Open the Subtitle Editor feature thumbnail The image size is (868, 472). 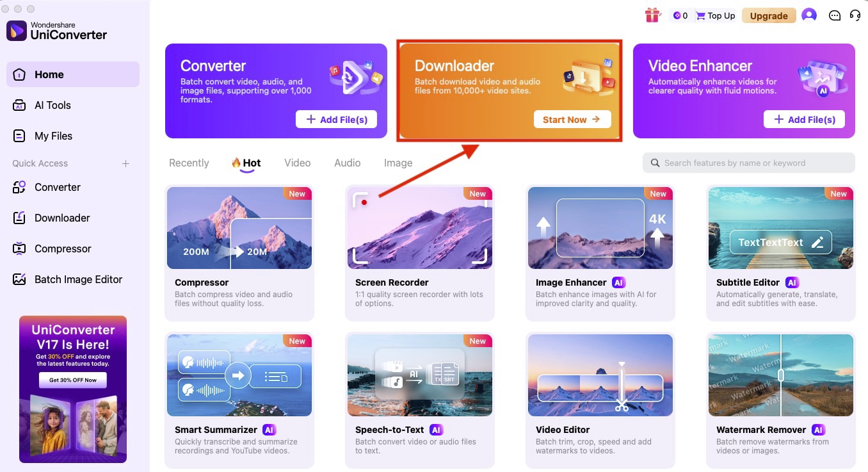click(781, 228)
